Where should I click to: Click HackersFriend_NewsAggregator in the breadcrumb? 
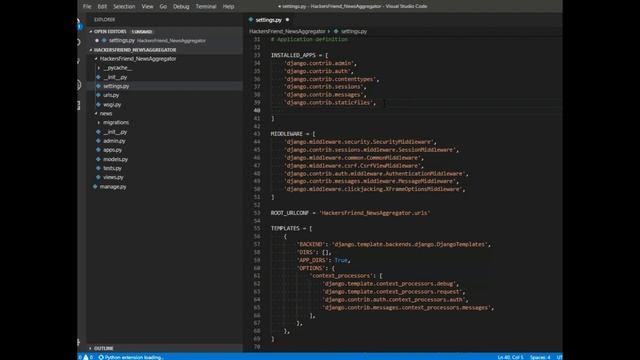coord(287,31)
